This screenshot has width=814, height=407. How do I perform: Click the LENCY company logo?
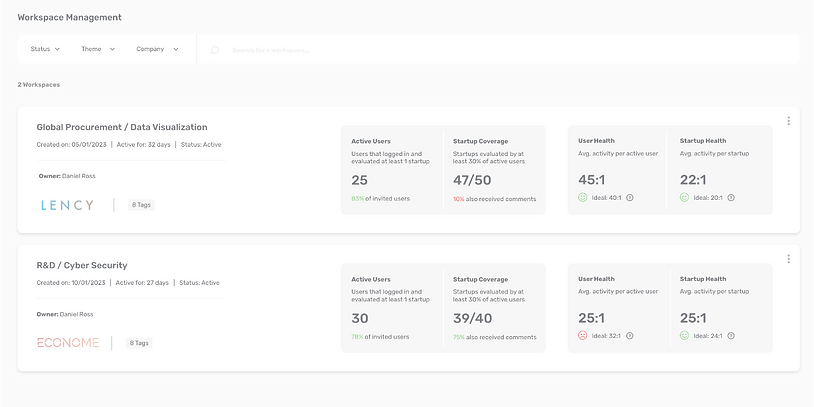point(67,205)
